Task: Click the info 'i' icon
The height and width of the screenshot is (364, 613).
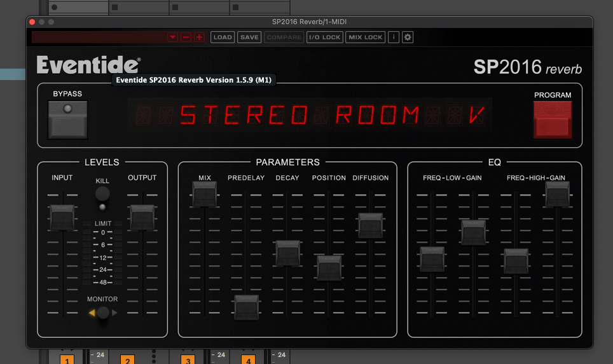Action: click(x=394, y=37)
